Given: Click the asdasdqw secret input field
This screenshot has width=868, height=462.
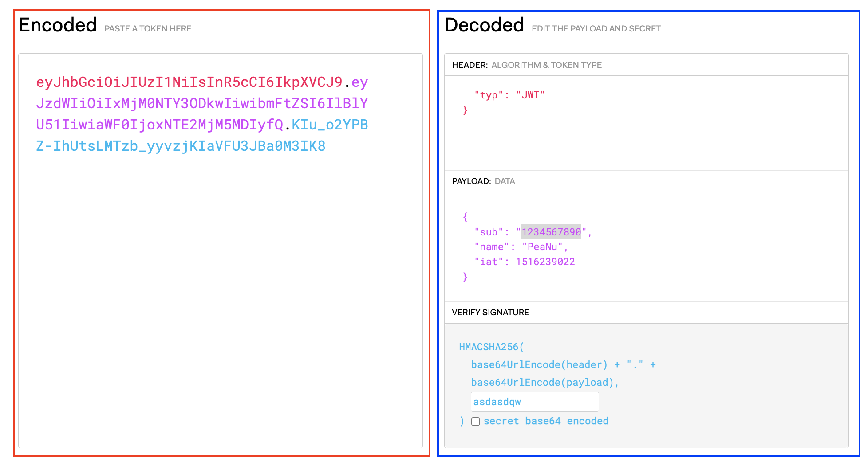Looking at the screenshot, I should pos(535,401).
